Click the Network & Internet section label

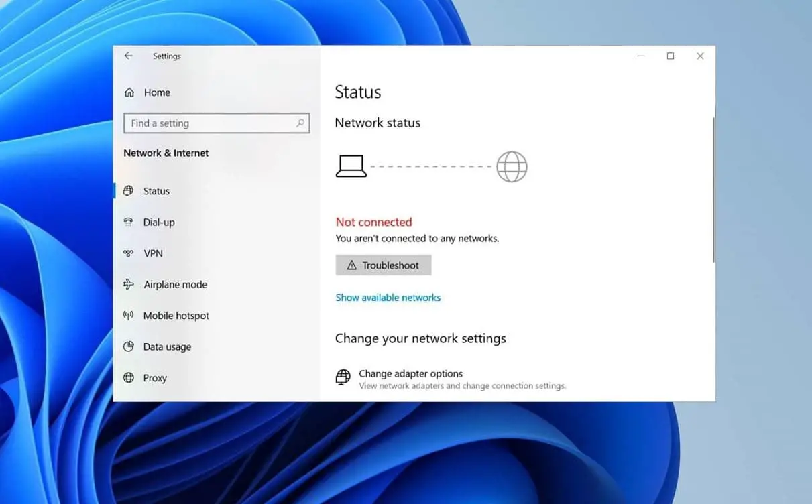pyautogui.click(x=166, y=153)
